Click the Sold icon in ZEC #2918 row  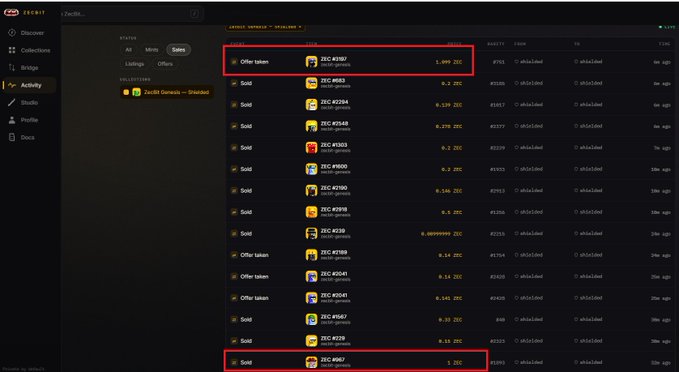pos(234,212)
